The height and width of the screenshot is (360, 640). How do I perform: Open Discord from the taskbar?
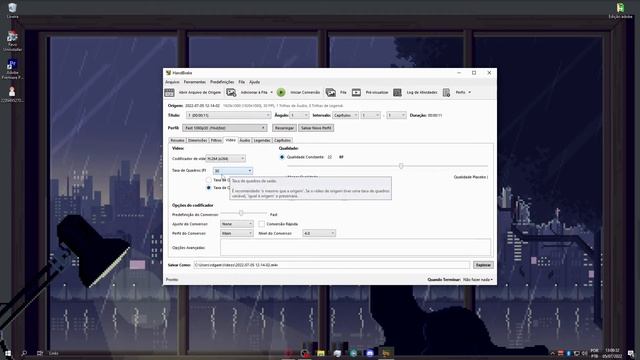click(370, 353)
